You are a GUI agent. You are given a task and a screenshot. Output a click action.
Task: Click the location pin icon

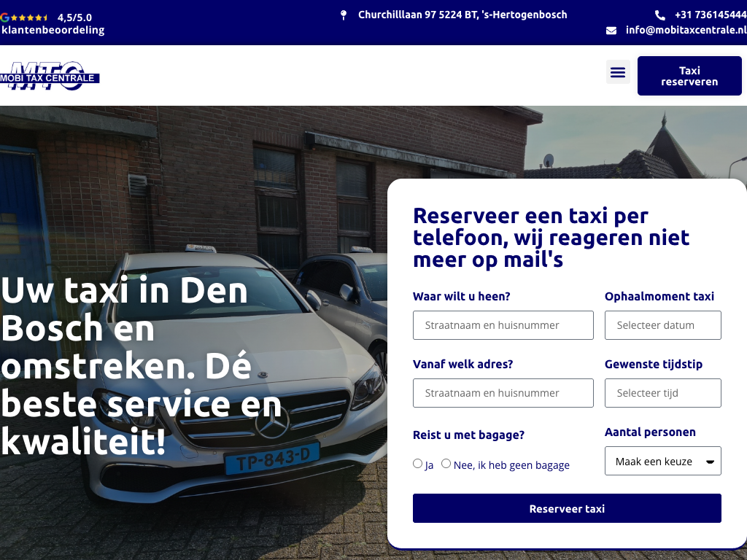point(344,15)
